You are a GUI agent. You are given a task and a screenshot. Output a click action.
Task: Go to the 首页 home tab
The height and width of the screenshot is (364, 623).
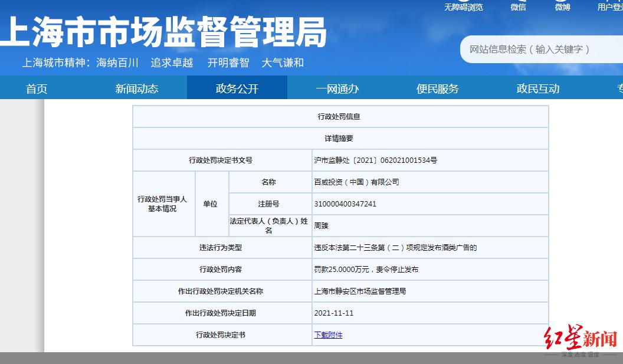click(37, 88)
